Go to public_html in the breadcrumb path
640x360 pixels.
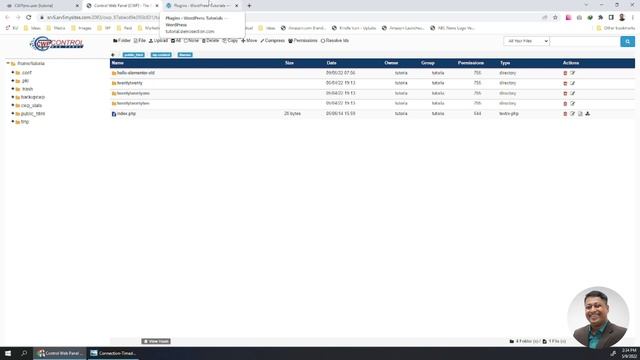[133, 55]
